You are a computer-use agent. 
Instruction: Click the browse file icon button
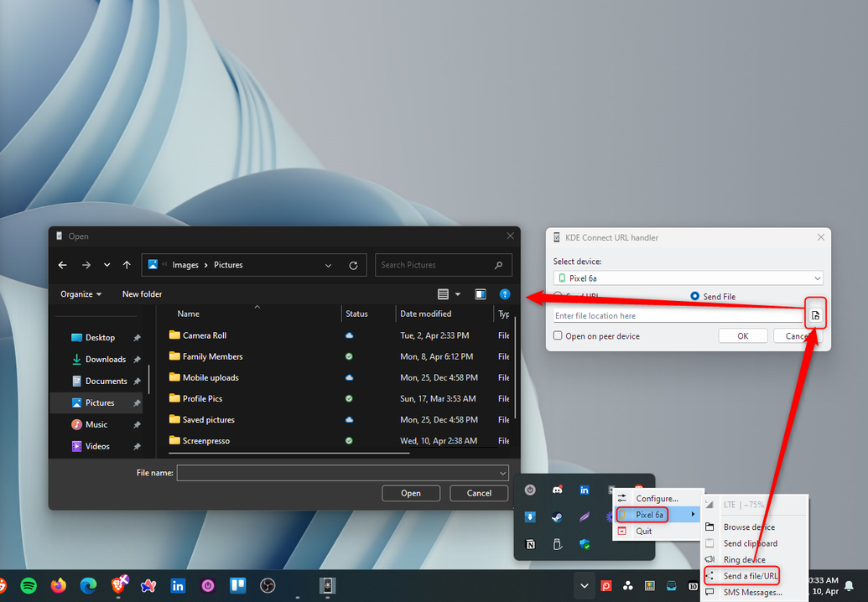pos(815,315)
